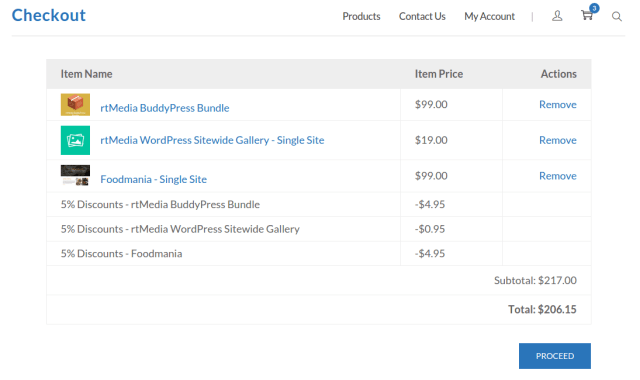Remove rtMedia BuddyPress Bundle from cart

558,104
